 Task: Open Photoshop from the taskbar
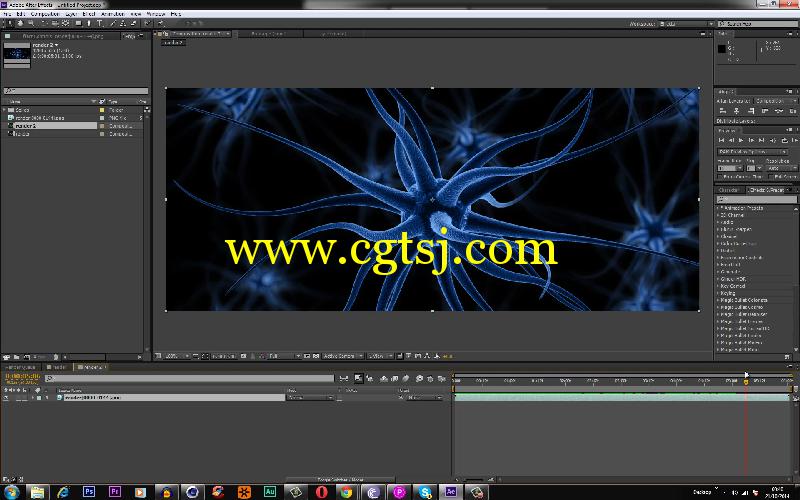pyautogui.click(x=88, y=492)
